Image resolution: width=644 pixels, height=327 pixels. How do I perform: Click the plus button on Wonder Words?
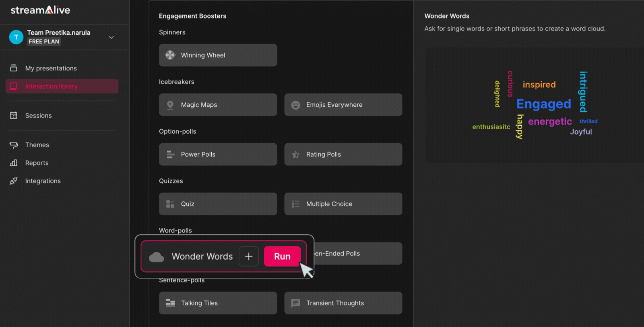[249, 256]
